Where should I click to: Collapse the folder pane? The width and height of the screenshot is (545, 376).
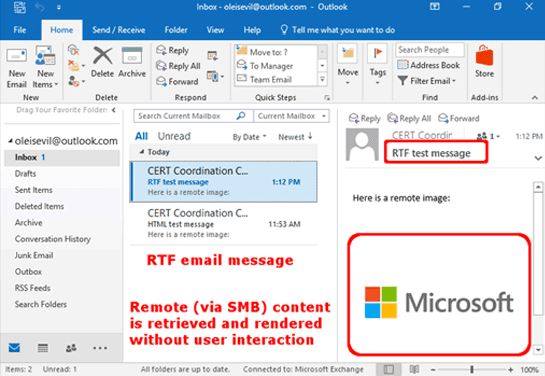[114, 110]
